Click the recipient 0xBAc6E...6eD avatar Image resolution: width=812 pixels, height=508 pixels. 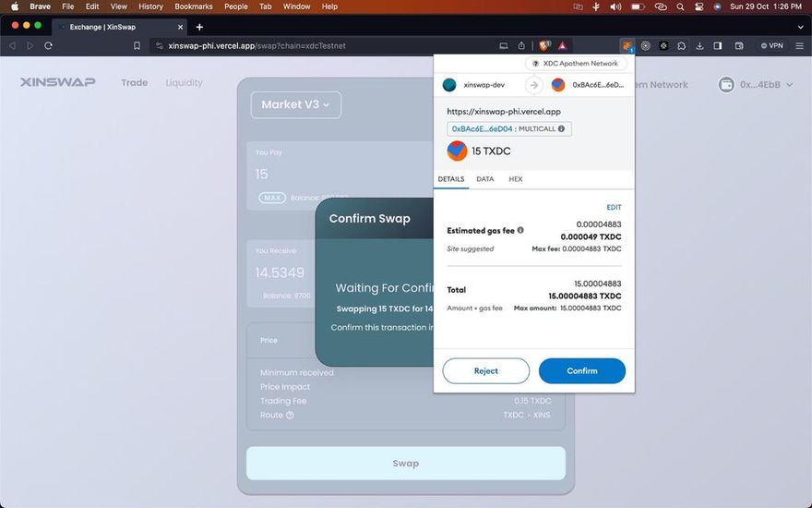(557, 84)
